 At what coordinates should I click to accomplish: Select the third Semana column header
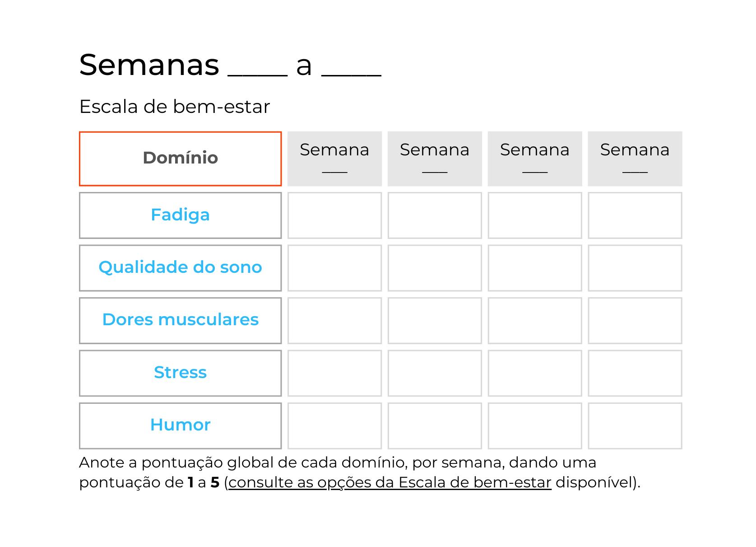click(x=535, y=159)
